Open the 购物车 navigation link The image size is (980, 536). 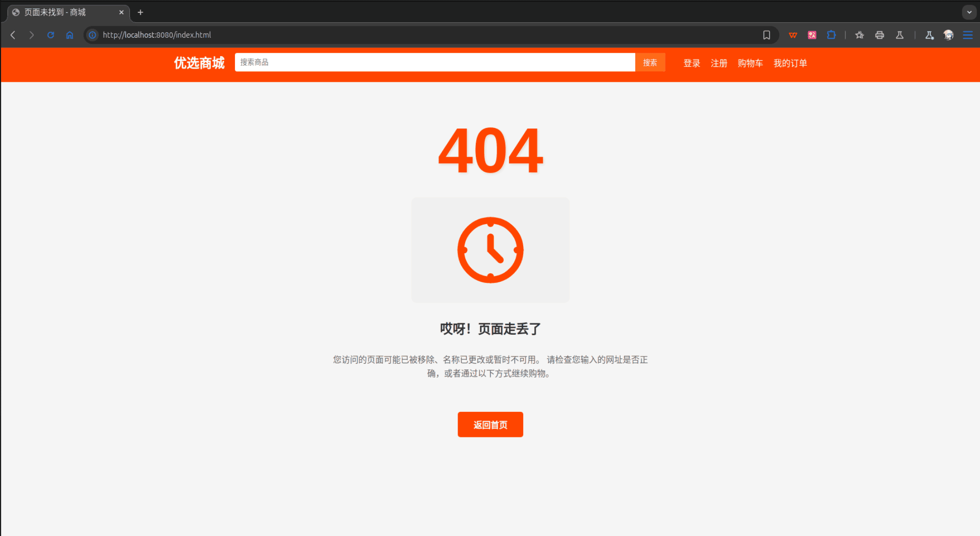(750, 63)
